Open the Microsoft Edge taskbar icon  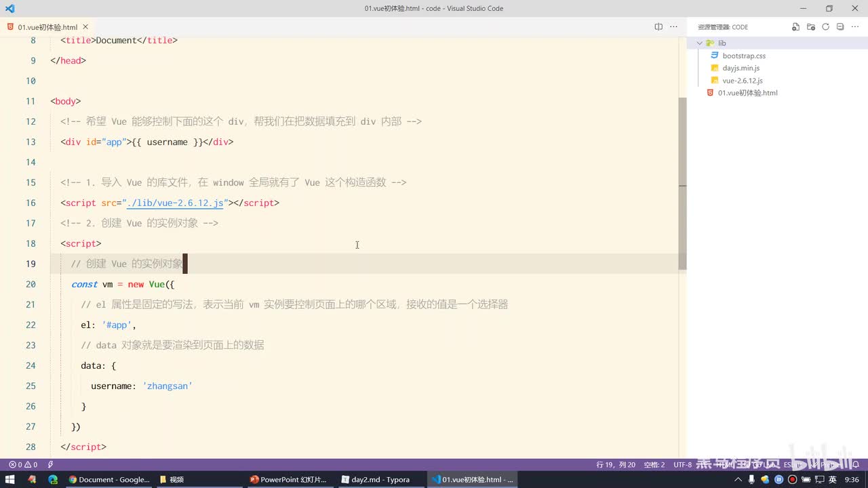53,479
